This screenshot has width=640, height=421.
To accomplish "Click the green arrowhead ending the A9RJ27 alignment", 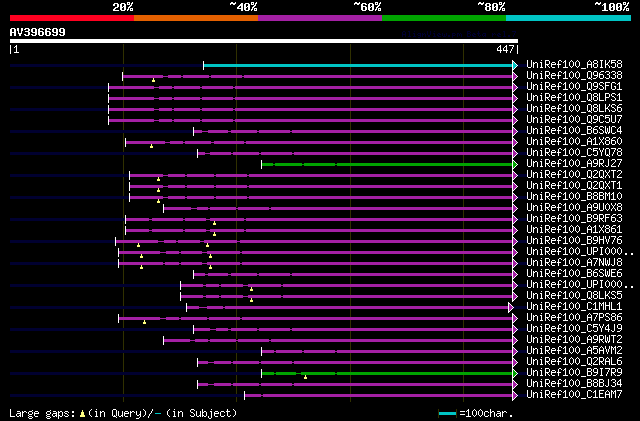I will [x=515, y=164].
